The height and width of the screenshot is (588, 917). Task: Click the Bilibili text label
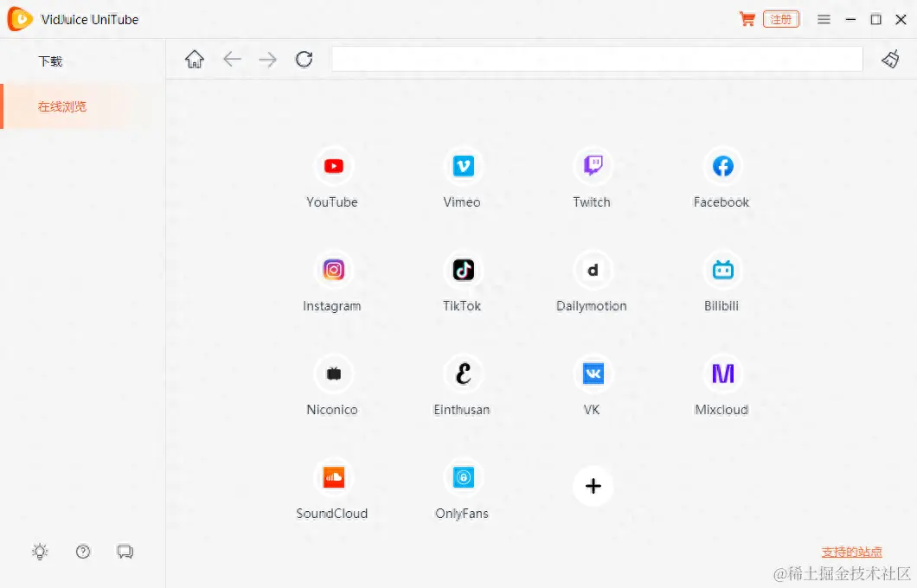pyautogui.click(x=721, y=306)
